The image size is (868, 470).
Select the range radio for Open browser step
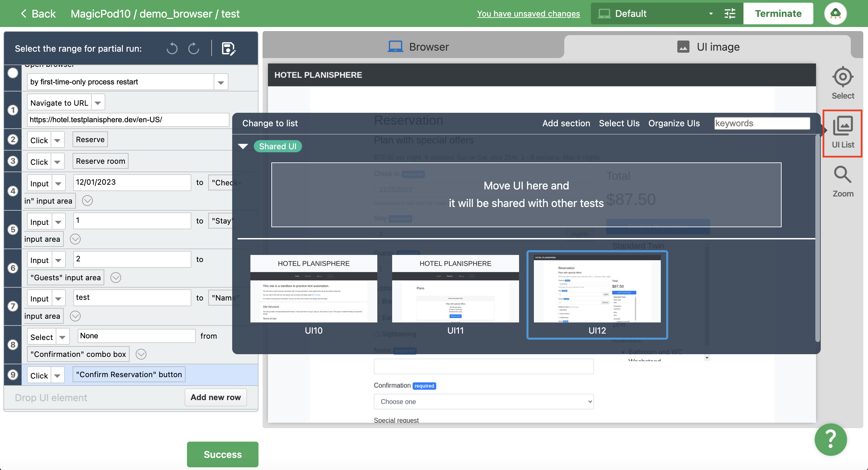[13, 73]
